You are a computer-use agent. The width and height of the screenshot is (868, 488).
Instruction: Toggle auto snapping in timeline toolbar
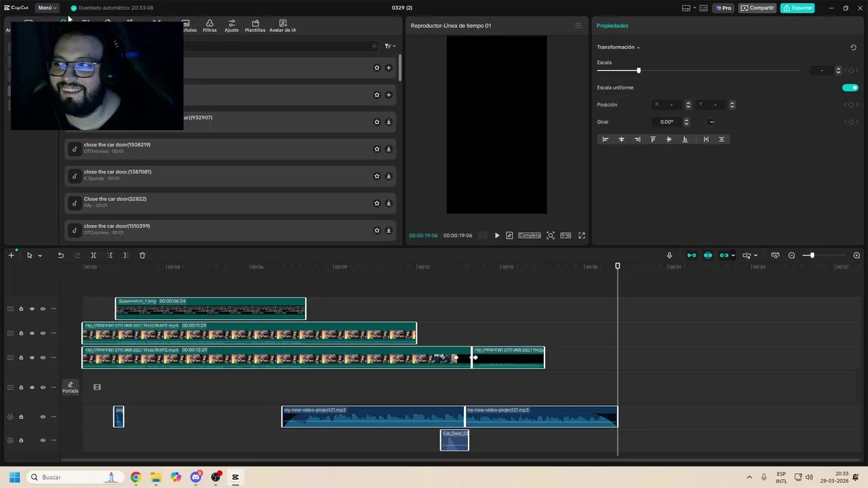click(x=708, y=256)
